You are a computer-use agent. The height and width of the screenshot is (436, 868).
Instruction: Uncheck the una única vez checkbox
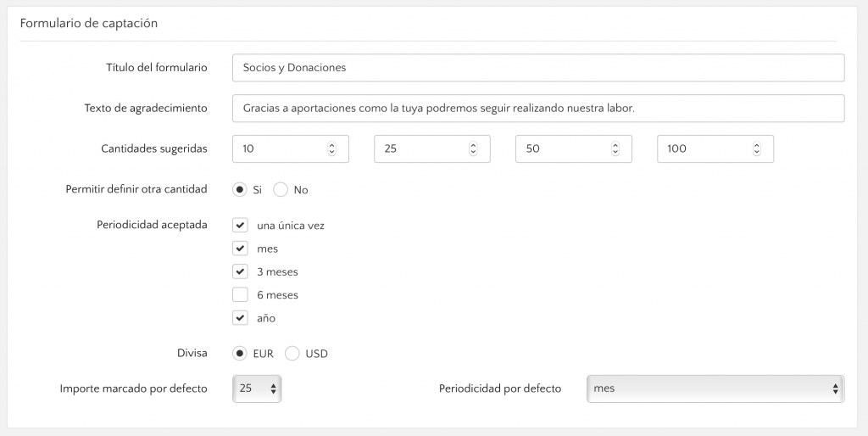tap(240, 226)
